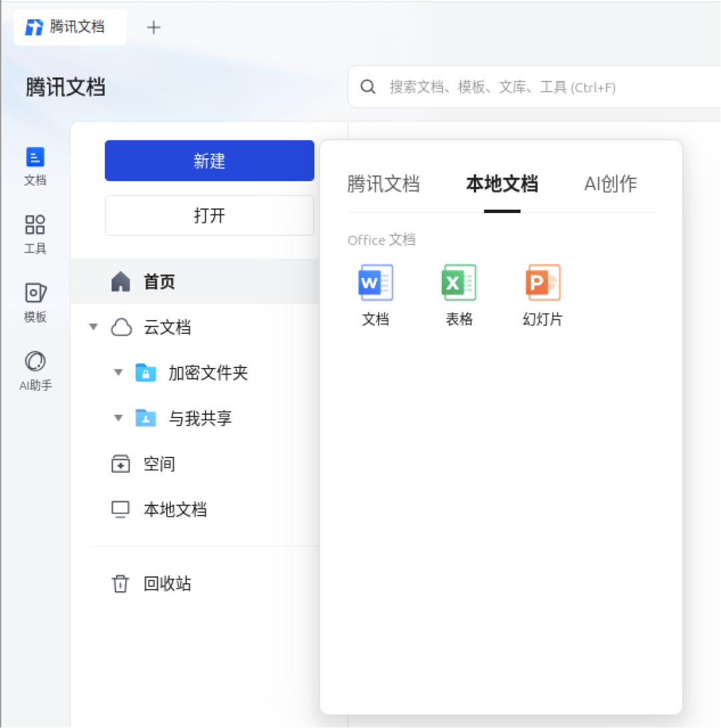Click the 幻灯片 label under PowerPoint icon
The width and height of the screenshot is (721, 728).
(543, 319)
